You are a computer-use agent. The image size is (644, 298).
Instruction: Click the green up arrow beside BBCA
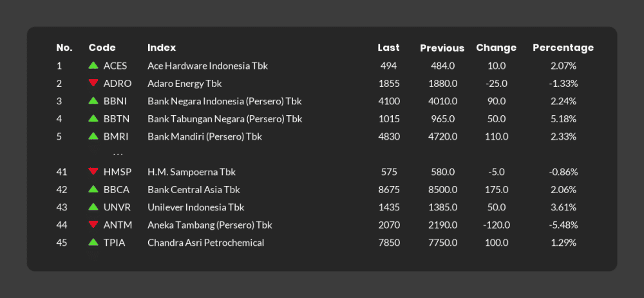tap(93, 189)
